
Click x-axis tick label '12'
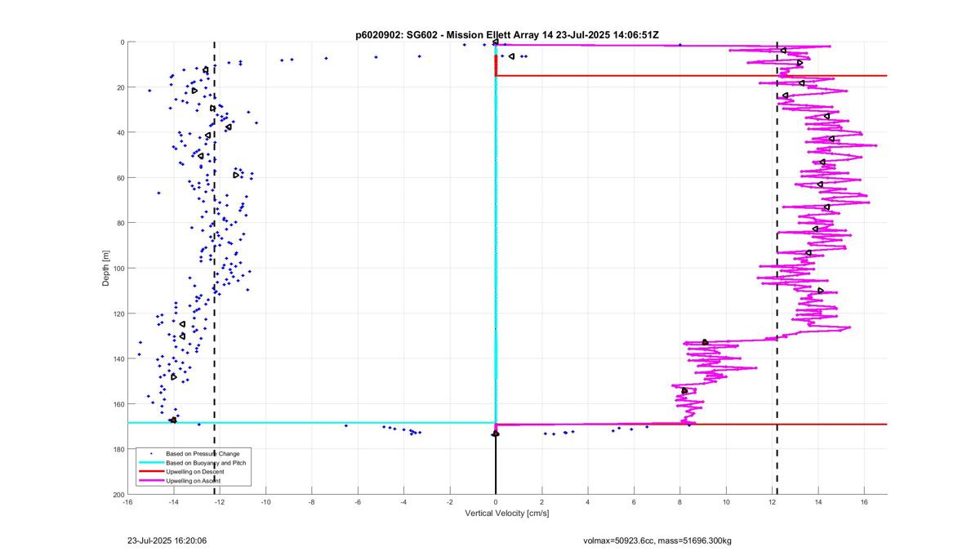tap(772, 501)
